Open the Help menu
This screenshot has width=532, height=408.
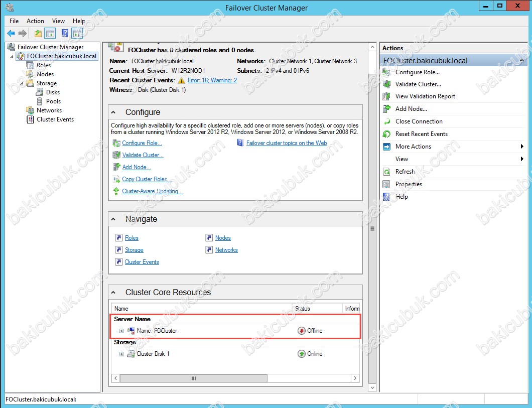click(79, 21)
